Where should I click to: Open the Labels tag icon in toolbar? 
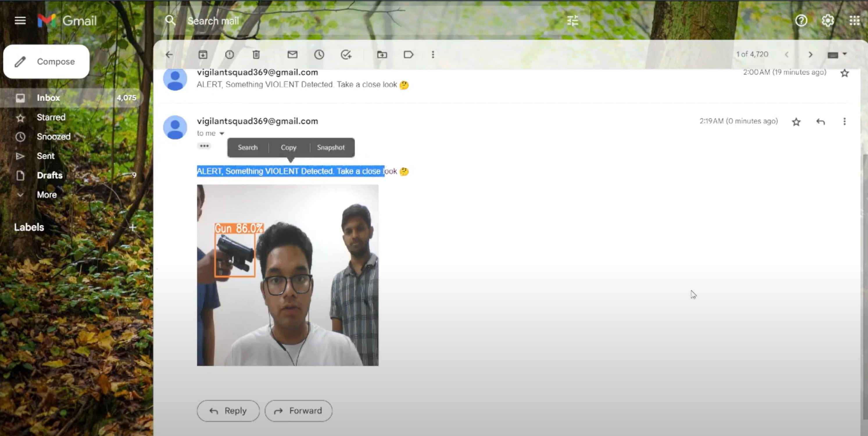click(x=408, y=55)
